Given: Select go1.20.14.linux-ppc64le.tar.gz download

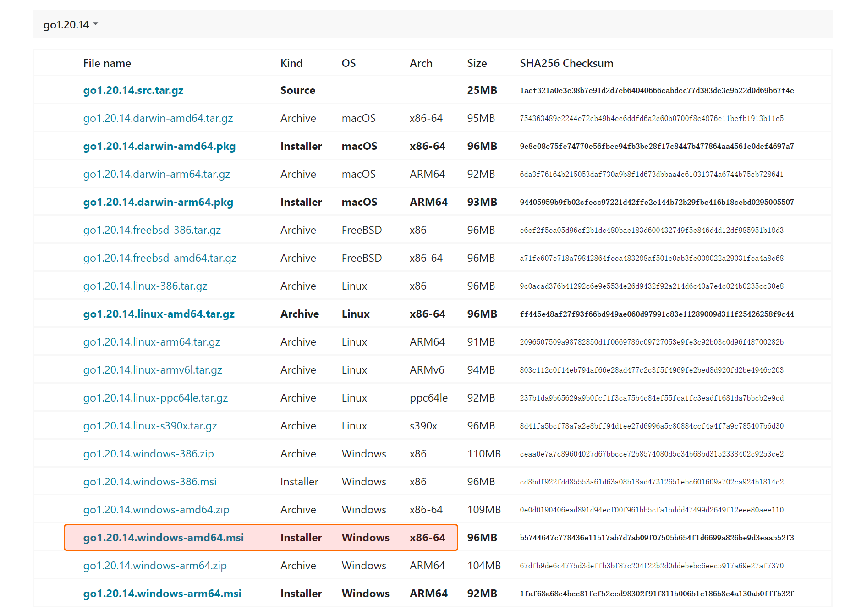Looking at the screenshot, I should coord(155,398).
